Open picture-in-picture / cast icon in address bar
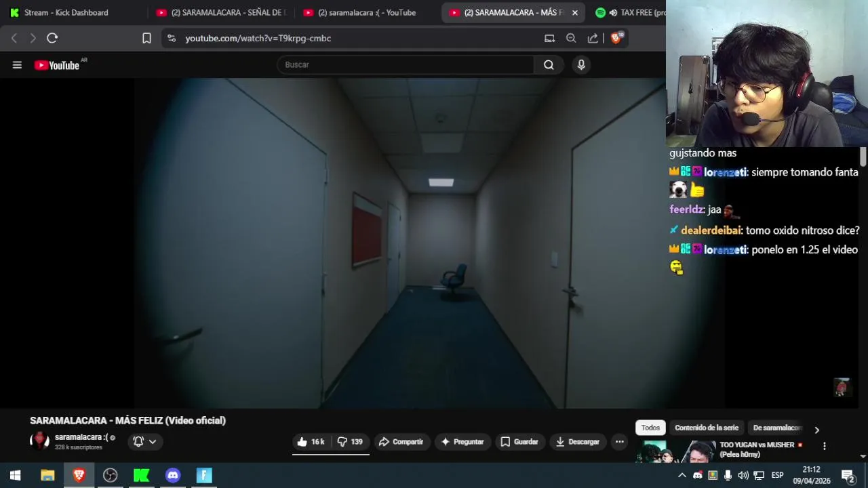868x488 pixels. tap(549, 38)
